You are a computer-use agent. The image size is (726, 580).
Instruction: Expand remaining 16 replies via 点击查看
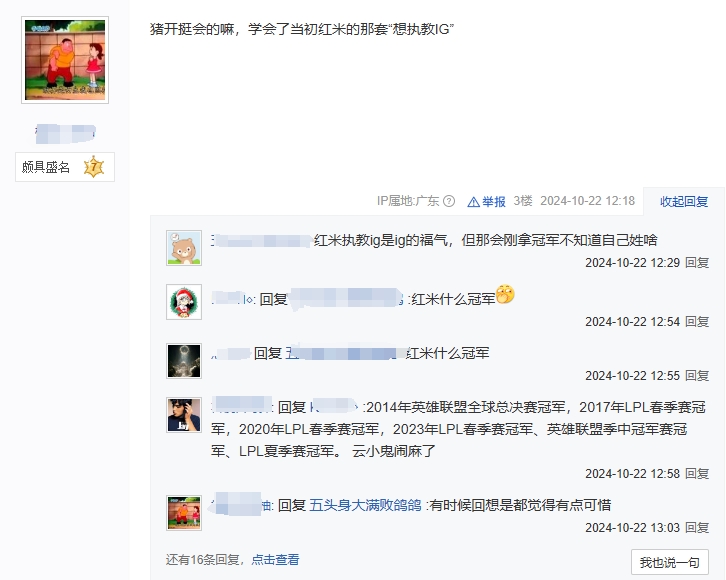pyautogui.click(x=275, y=559)
